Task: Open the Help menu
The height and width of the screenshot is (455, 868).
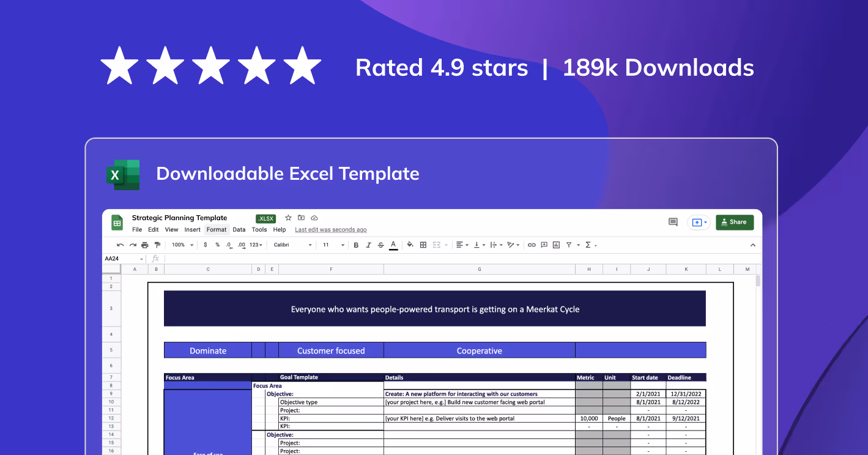Action: pyautogui.click(x=280, y=230)
